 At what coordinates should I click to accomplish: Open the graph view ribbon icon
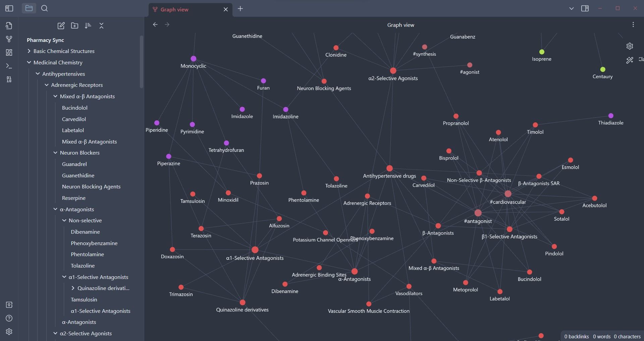(x=9, y=39)
